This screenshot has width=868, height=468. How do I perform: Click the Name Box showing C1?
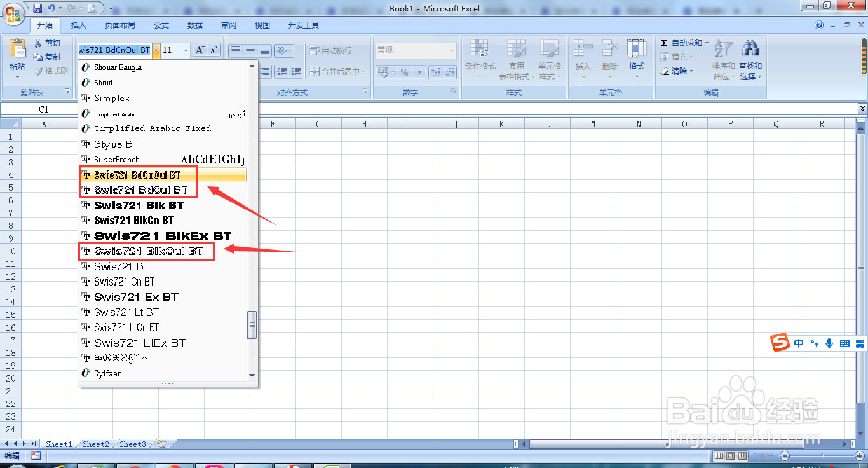click(43, 109)
